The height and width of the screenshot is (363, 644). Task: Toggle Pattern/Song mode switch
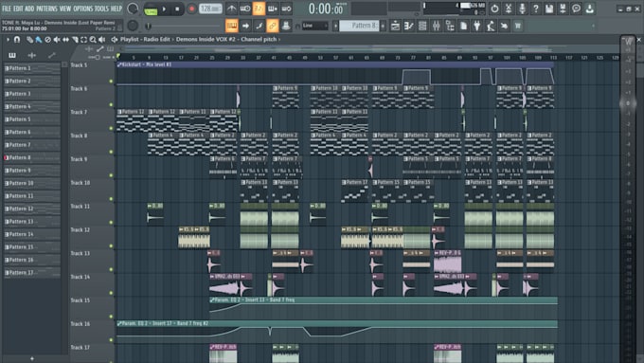[x=151, y=9]
